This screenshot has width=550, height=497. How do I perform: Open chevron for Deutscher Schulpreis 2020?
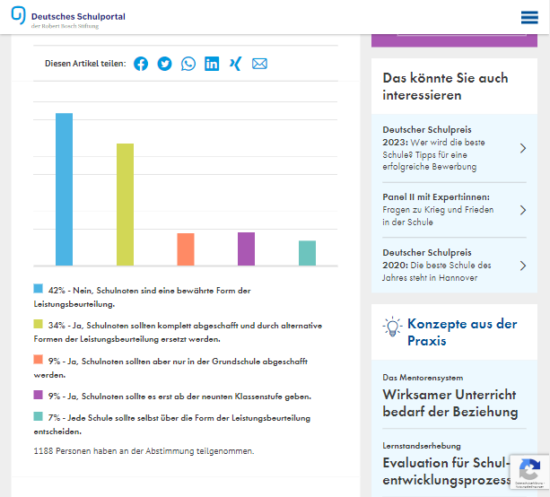pyautogui.click(x=523, y=266)
